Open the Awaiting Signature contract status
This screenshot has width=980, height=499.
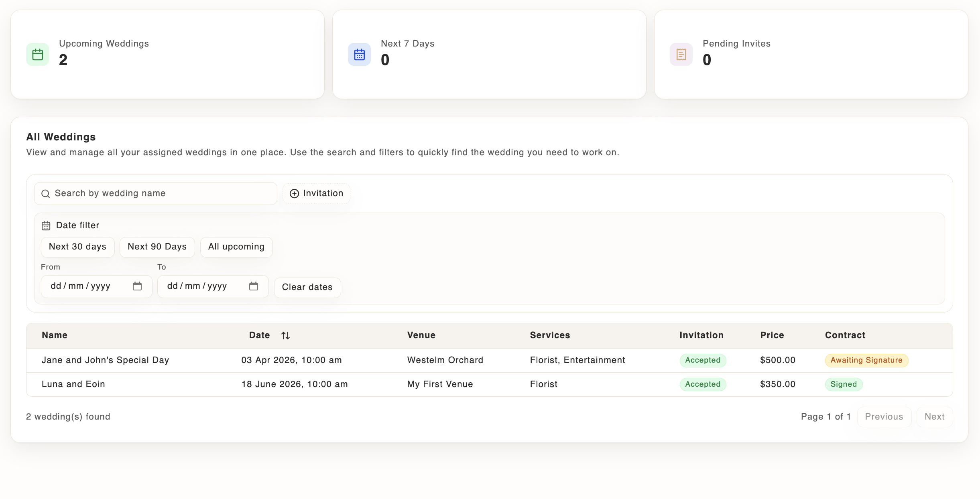(866, 360)
